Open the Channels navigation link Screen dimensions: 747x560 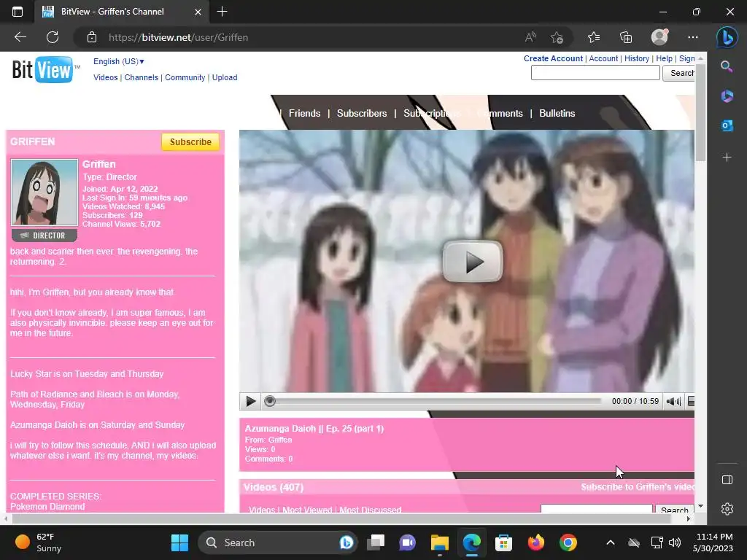coord(141,77)
